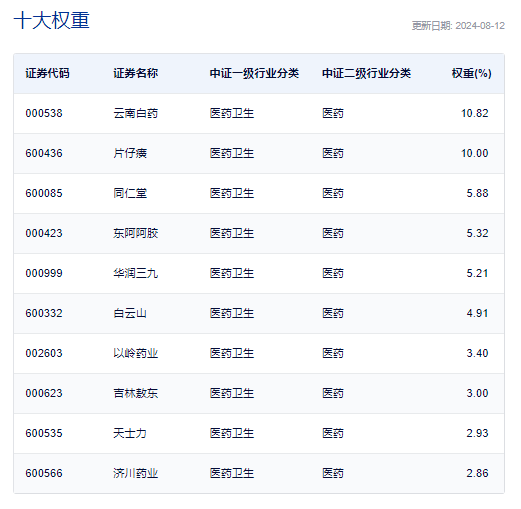Click 医药卫生 in the 东阿阿胶 row

pos(232,233)
